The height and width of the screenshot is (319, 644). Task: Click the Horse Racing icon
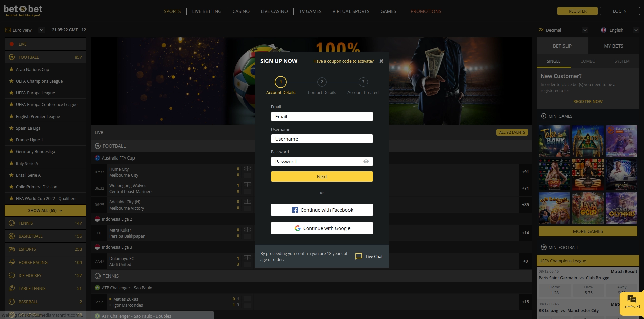click(12, 262)
